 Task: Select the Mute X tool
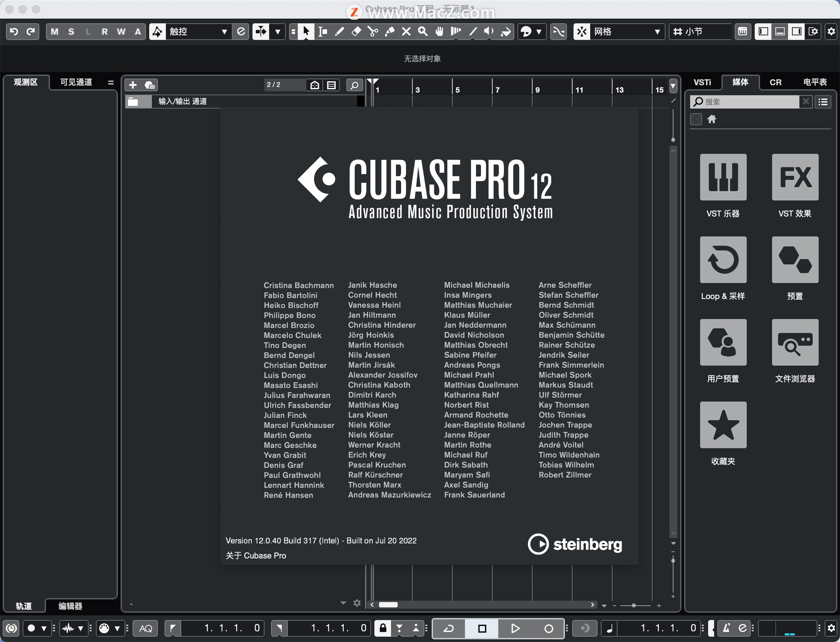406,31
